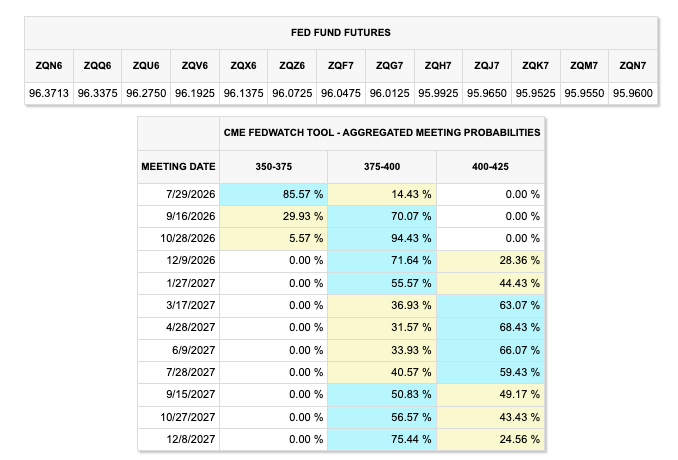Click futures price 96.2750

tap(146, 93)
